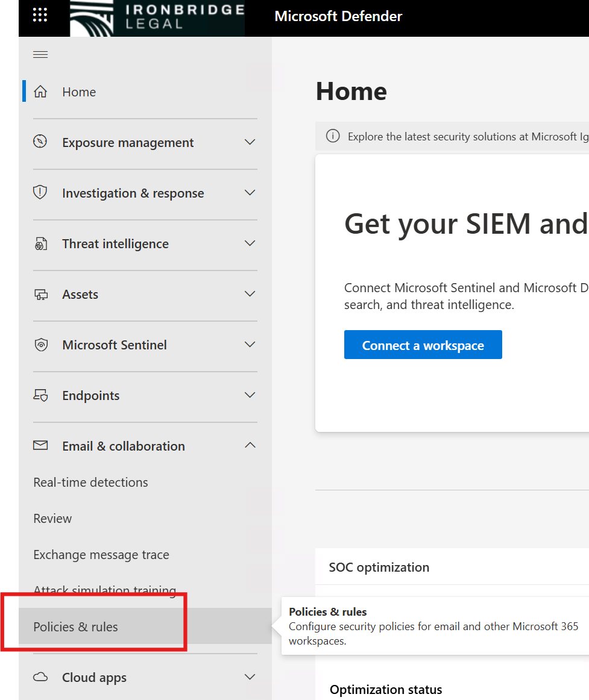Open the app launcher waffle icon
Screen dimensions: 589x700
point(40,16)
